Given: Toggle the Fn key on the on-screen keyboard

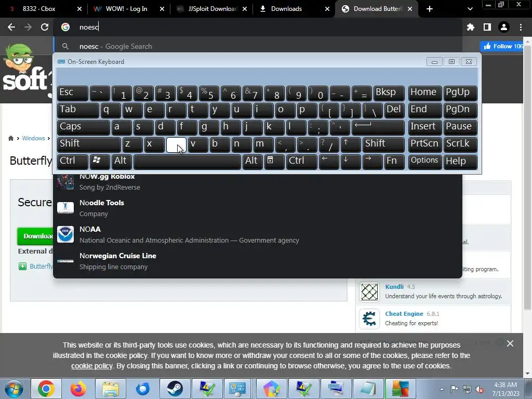Looking at the screenshot, I should click(394, 162).
